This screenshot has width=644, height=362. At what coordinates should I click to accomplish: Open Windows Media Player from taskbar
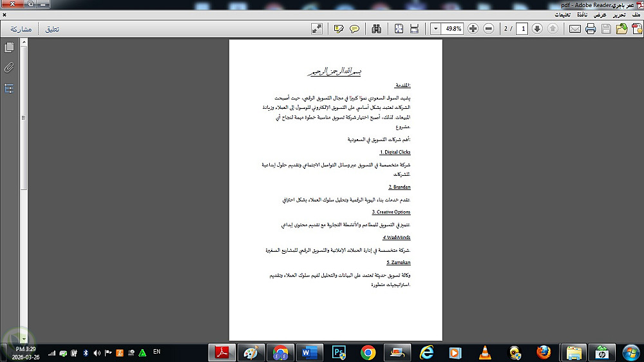coord(455,352)
